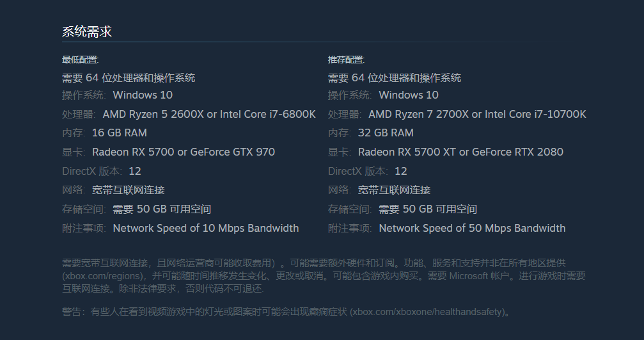Click the 系统需求 section heading
644x340 pixels.
coord(87,31)
